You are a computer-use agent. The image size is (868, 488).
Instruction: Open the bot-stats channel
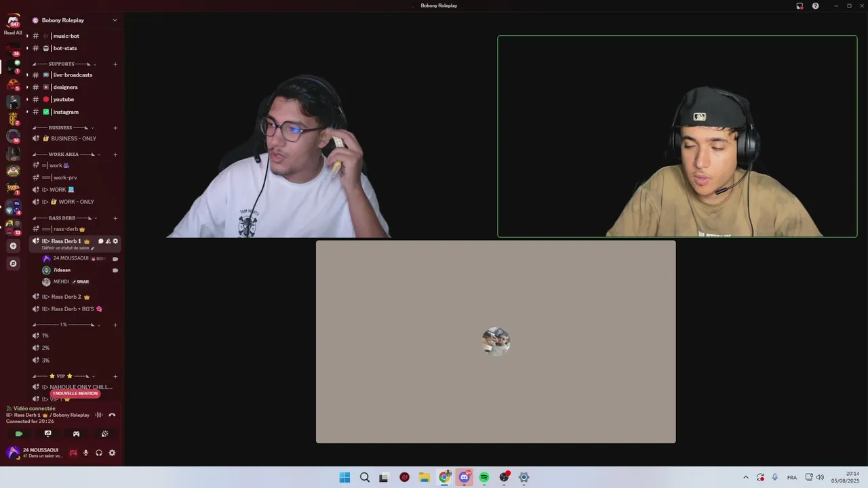click(75, 48)
